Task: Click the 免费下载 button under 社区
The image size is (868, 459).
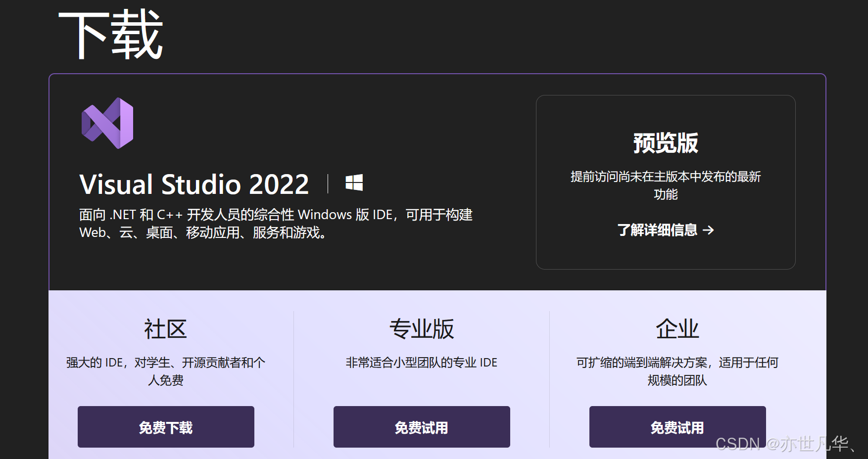Action: pos(166,427)
